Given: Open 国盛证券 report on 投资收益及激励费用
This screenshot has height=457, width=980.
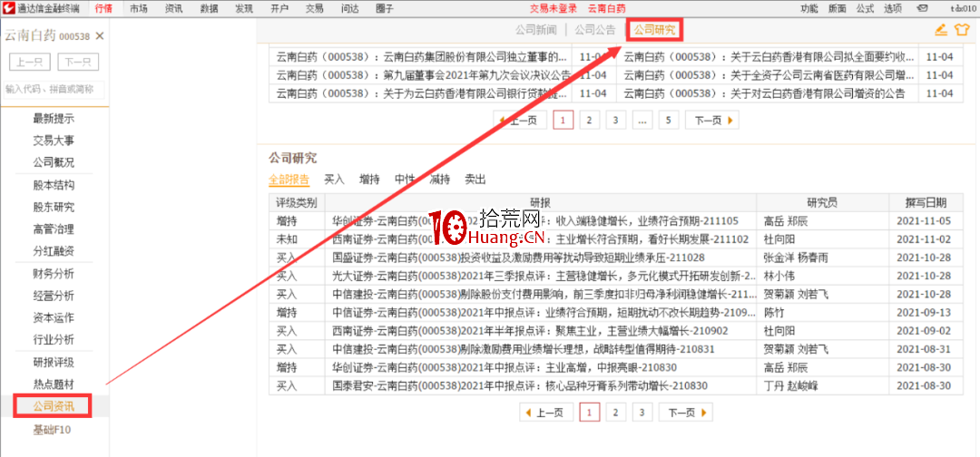Looking at the screenshot, I should 520,258.
